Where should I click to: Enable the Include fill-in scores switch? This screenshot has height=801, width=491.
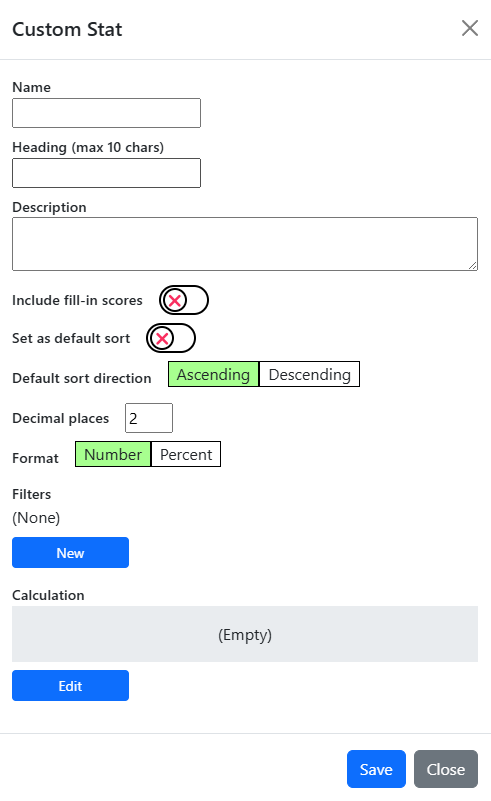click(x=184, y=300)
